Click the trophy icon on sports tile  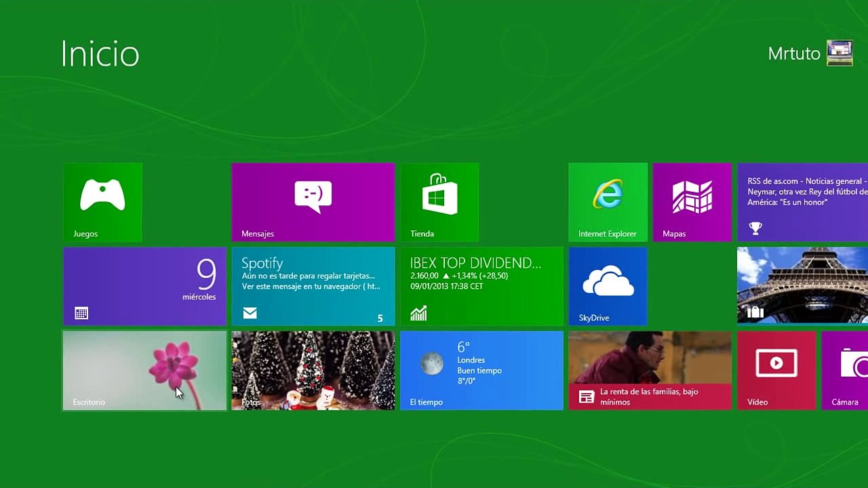pyautogui.click(x=755, y=229)
